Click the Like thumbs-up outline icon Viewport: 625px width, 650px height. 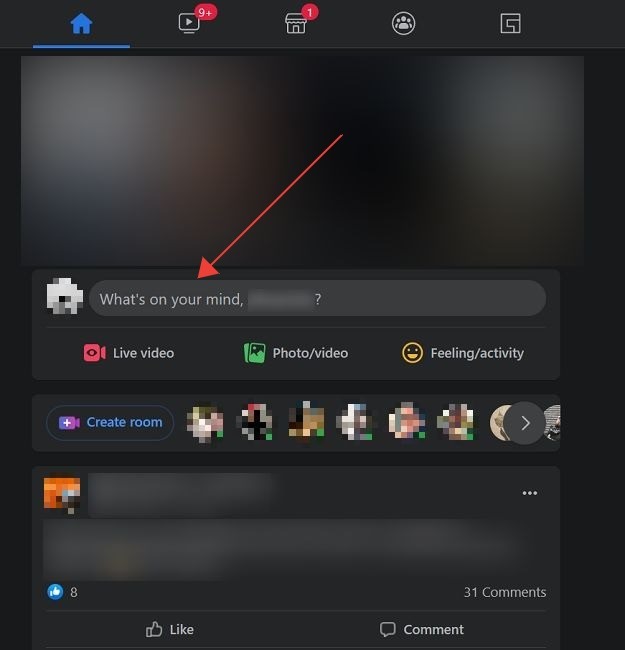click(154, 629)
